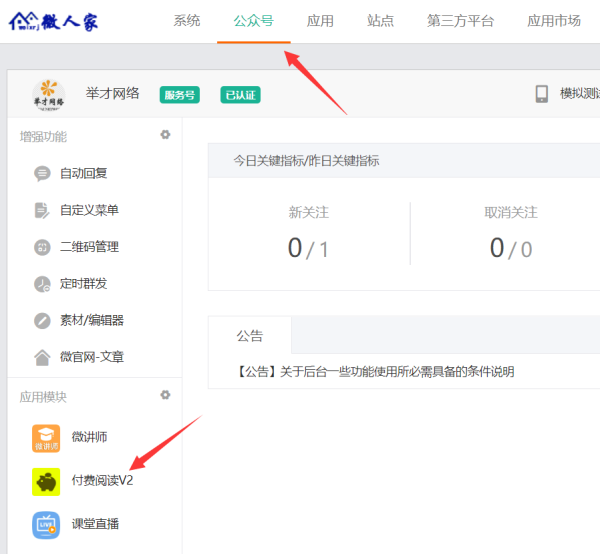Open the 系统 top menu
Viewport: 600px width, 554px height.
pos(187,21)
